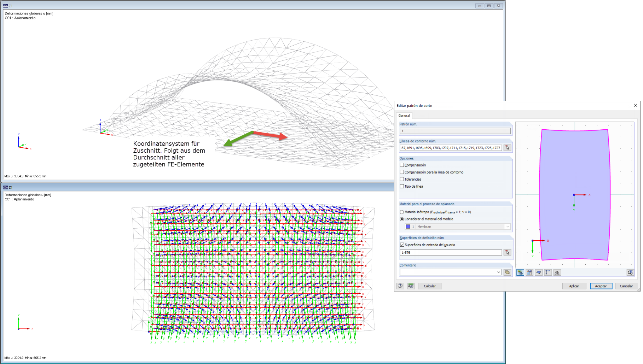The image size is (643, 364).
Task: Maximize the upper Z1 window
Action: point(489,6)
